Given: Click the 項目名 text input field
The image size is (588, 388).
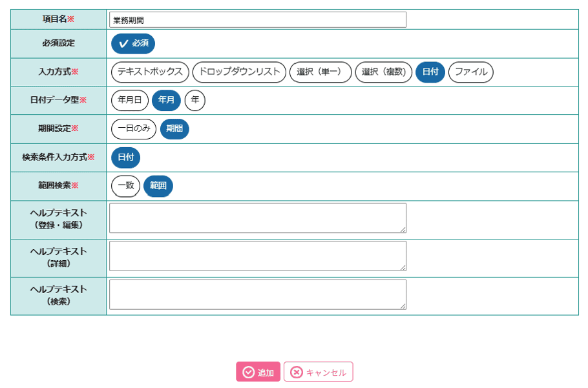Looking at the screenshot, I should (258, 20).
